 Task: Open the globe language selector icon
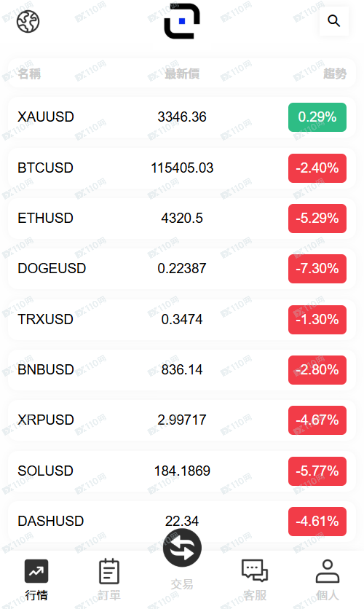(x=28, y=21)
